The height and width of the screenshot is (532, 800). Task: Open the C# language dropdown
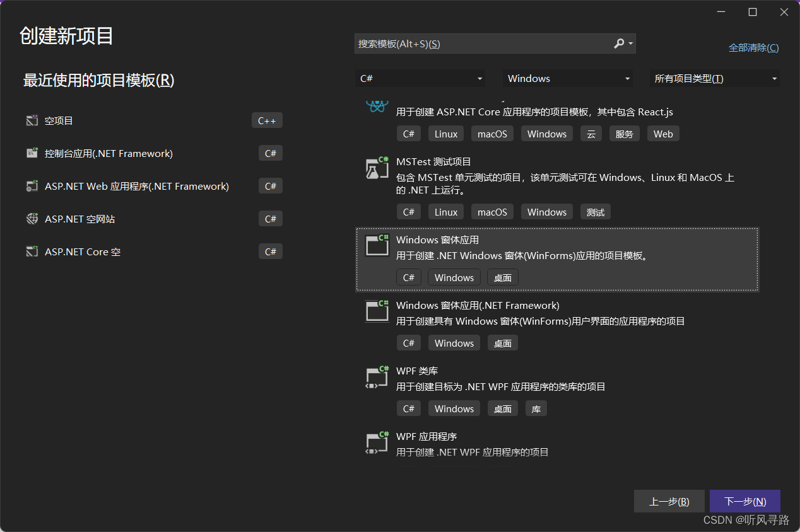[420, 78]
